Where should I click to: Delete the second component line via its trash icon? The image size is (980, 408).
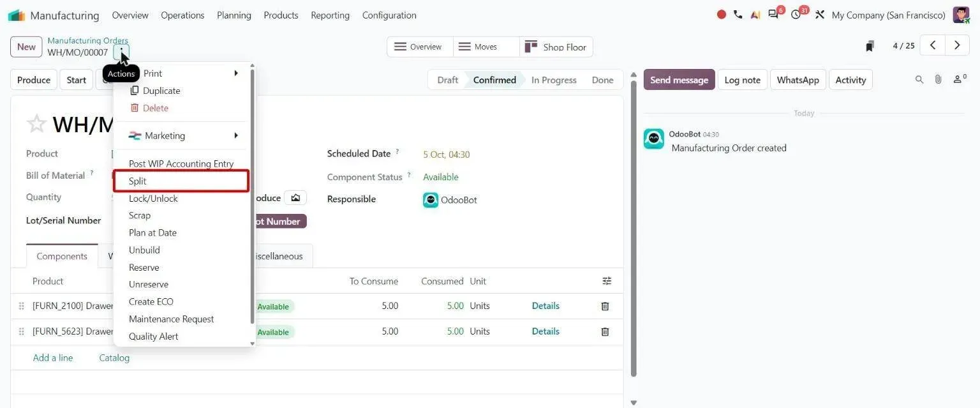click(x=605, y=332)
